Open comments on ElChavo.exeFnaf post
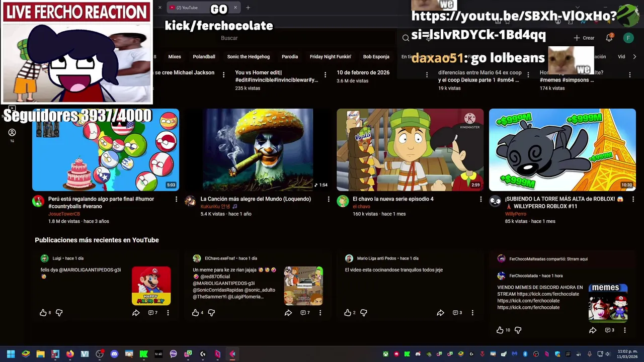 click(x=305, y=313)
